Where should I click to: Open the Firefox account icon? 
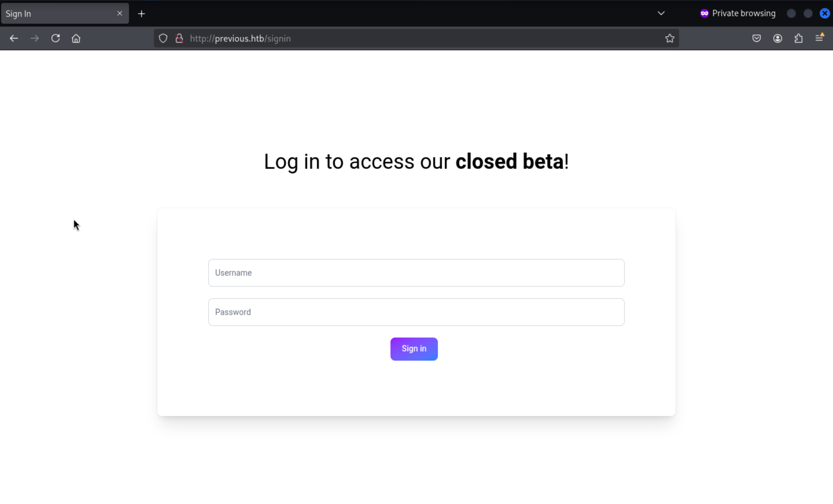coord(777,38)
